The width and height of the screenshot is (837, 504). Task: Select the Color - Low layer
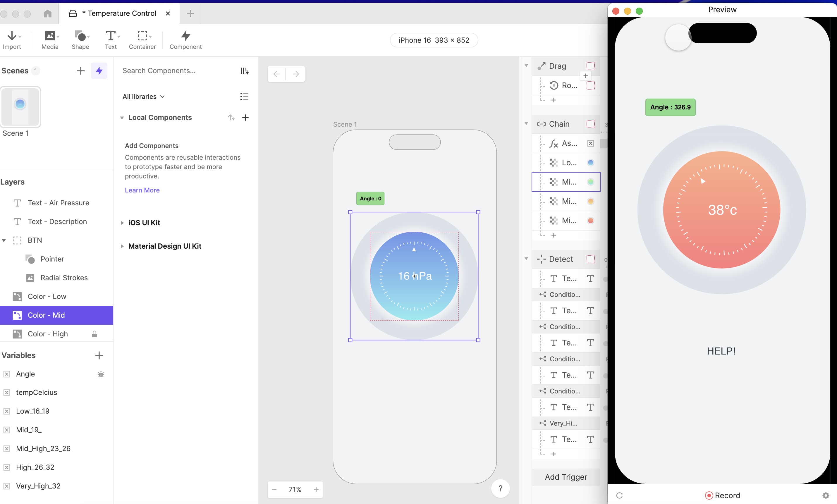point(47,296)
